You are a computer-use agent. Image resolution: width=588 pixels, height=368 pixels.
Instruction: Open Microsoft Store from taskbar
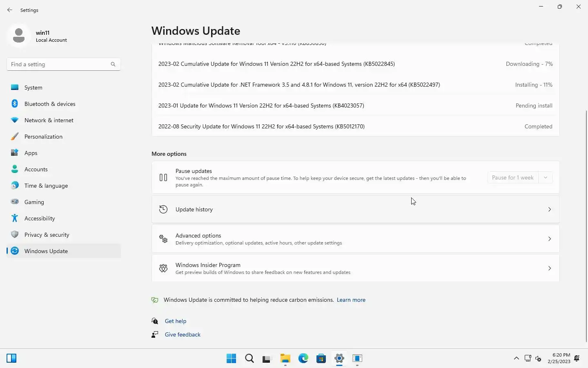coord(321,359)
